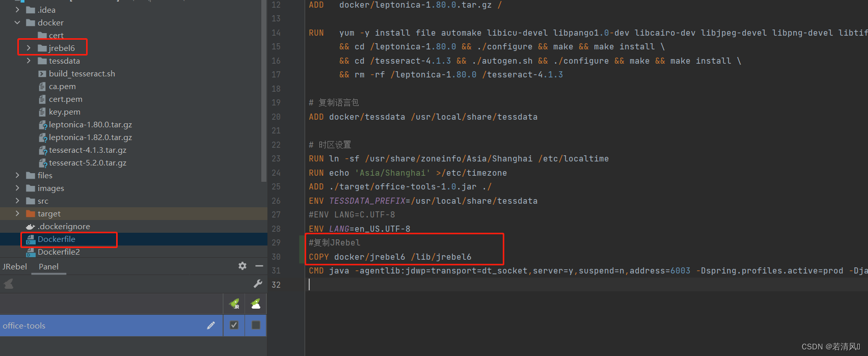Expand the files folder
Image resolution: width=868 pixels, height=356 pixels.
17,175
